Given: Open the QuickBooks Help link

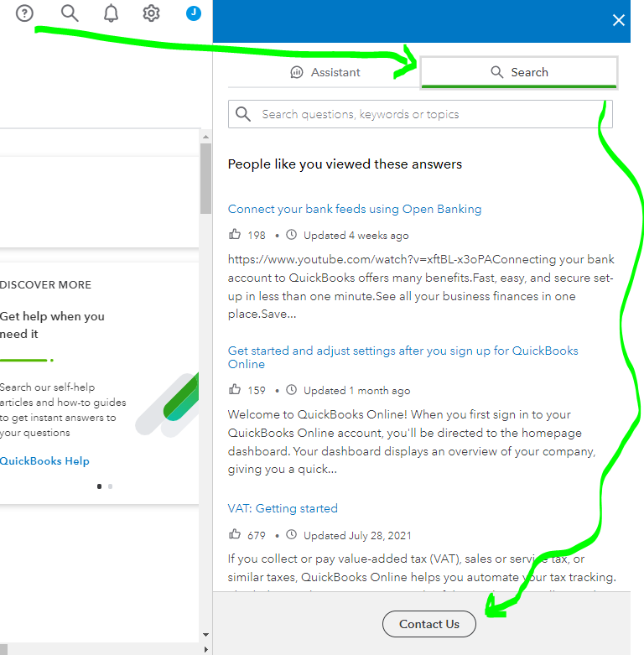Looking at the screenshot, I should click(44, 461).
